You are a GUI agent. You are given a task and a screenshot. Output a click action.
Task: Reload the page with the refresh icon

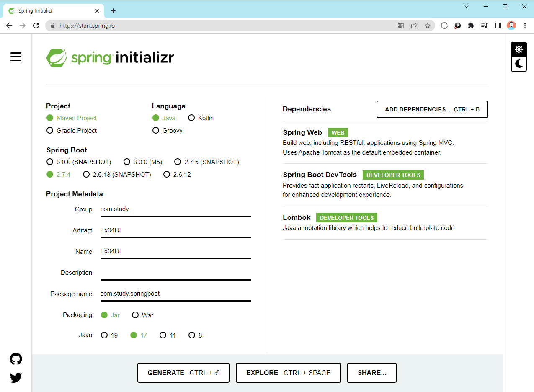[x=36, y=26]
